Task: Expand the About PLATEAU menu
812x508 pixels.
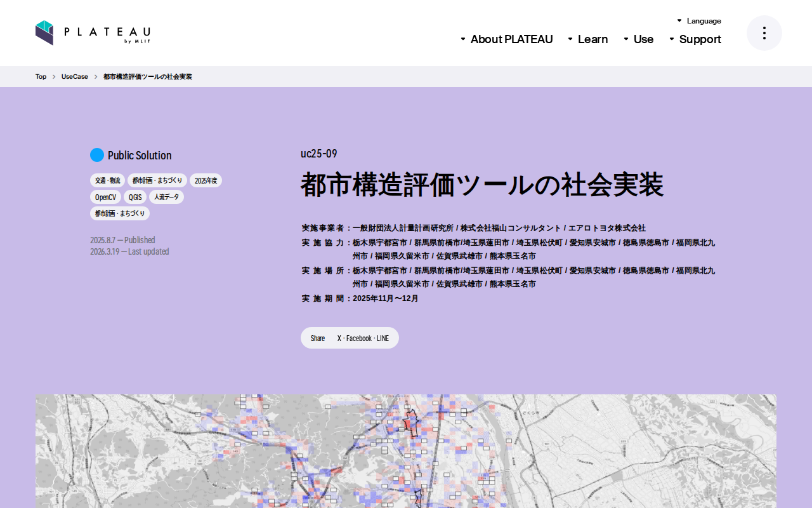Action: pyautogui.click(x=506, y=39)
